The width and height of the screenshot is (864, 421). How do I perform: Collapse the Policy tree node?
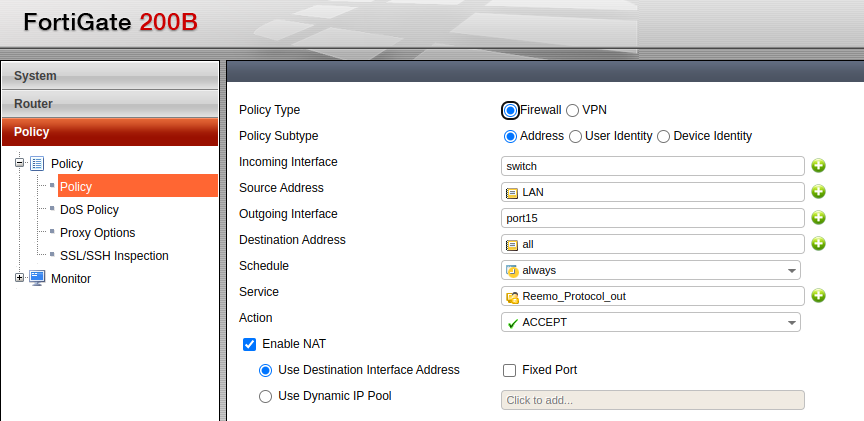(19, 163)
